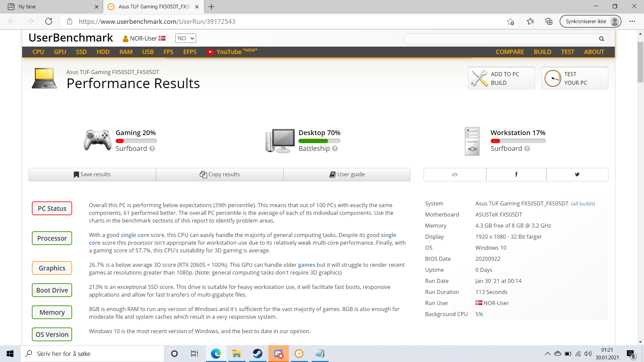This screenshot has width=644, height=362.
Task: Open the EFPS navigation item
Action: point(190,52)
